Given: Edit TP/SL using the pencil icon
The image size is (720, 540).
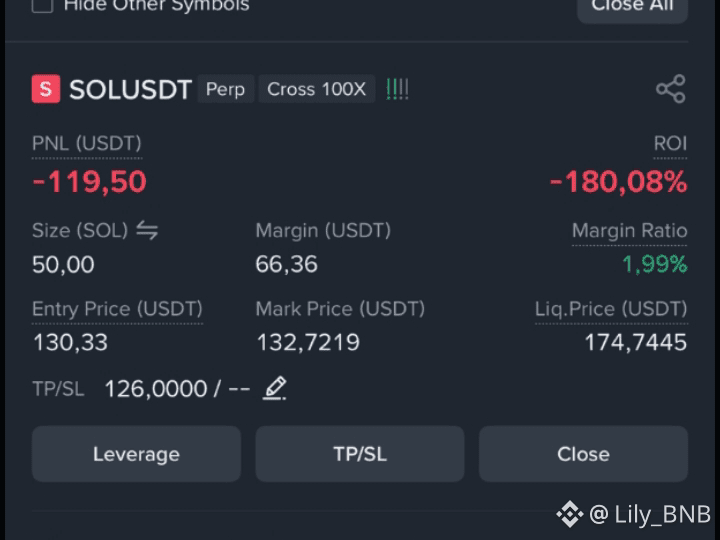Looking at the screenshot, I should click(275, 388).
